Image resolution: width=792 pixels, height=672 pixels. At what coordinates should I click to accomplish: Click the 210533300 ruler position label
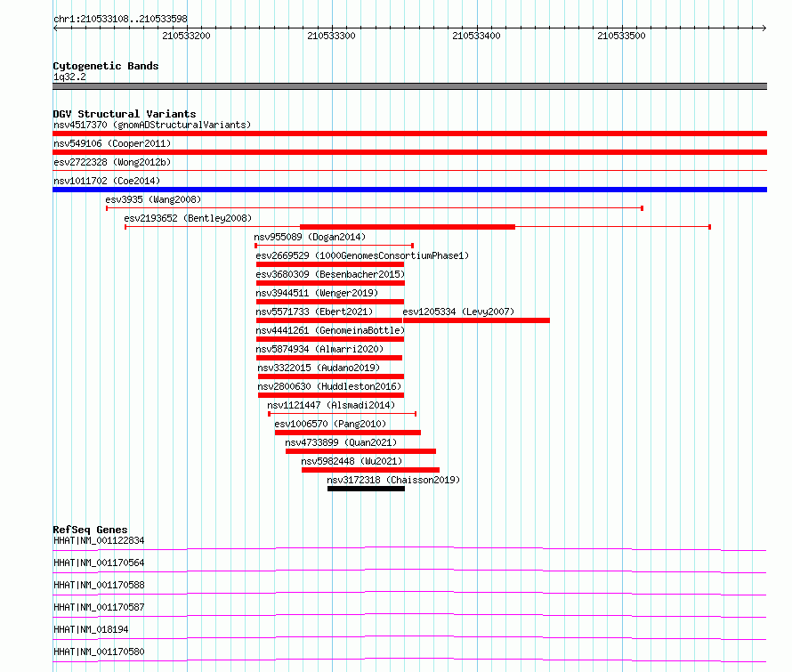pos(331,36)
